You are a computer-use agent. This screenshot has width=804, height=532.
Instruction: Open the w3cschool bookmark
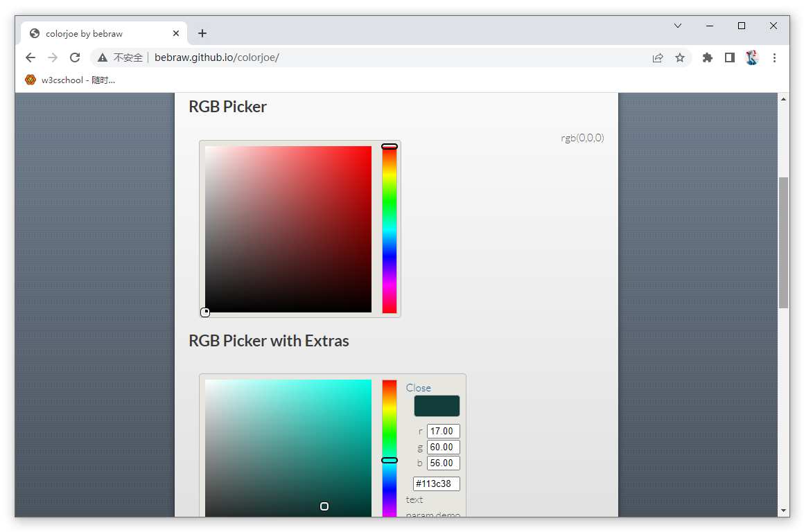point(70,80)
